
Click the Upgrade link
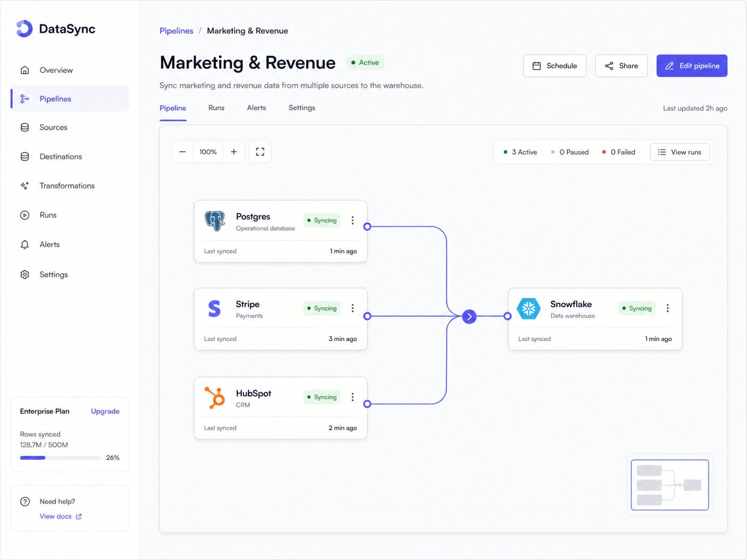point(105,411)
